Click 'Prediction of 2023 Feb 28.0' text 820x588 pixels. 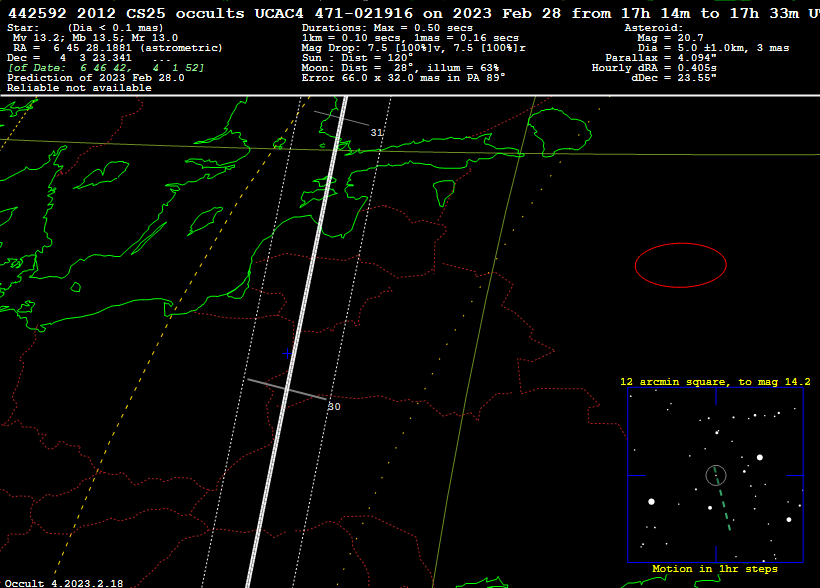(96, 77)
